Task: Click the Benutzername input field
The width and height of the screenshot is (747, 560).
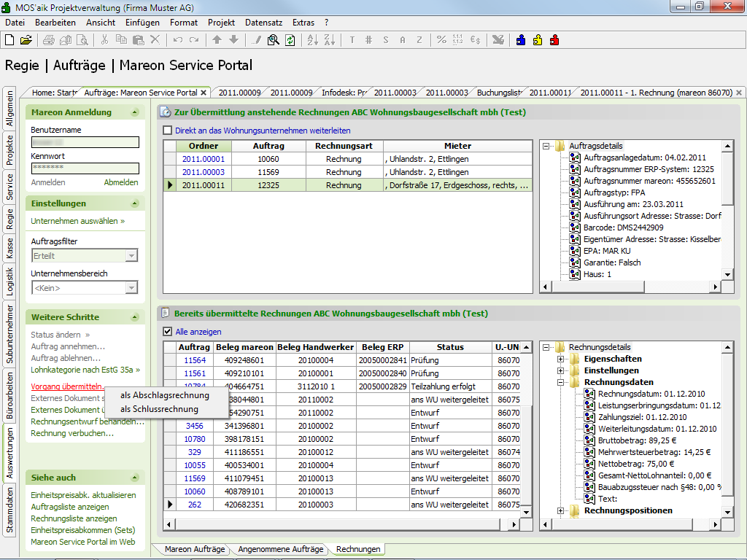Action: [85, 142]
